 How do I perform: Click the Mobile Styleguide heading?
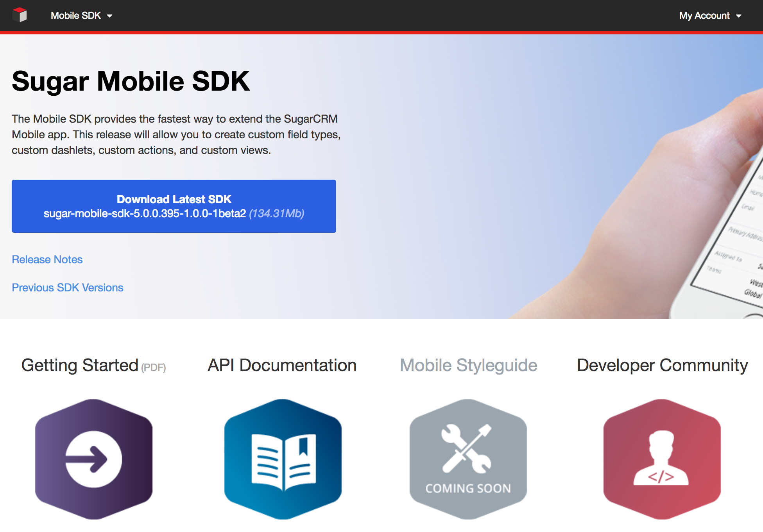click(468, 366)
